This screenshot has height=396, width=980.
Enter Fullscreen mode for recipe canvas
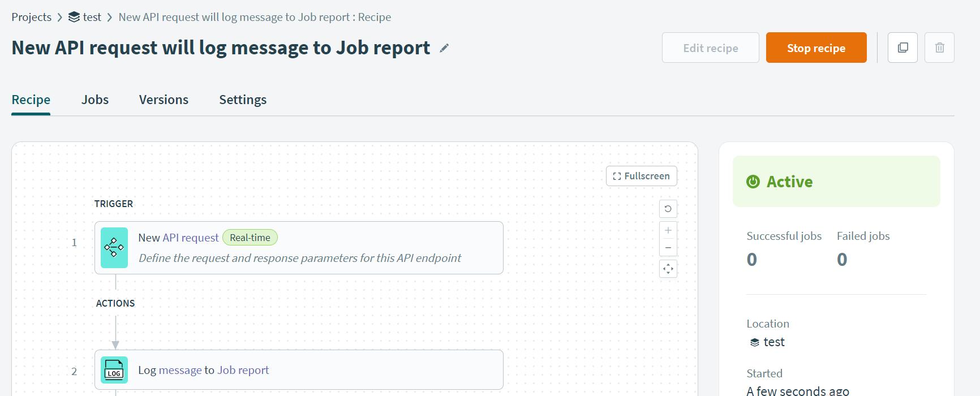click(x=641, y=176)
